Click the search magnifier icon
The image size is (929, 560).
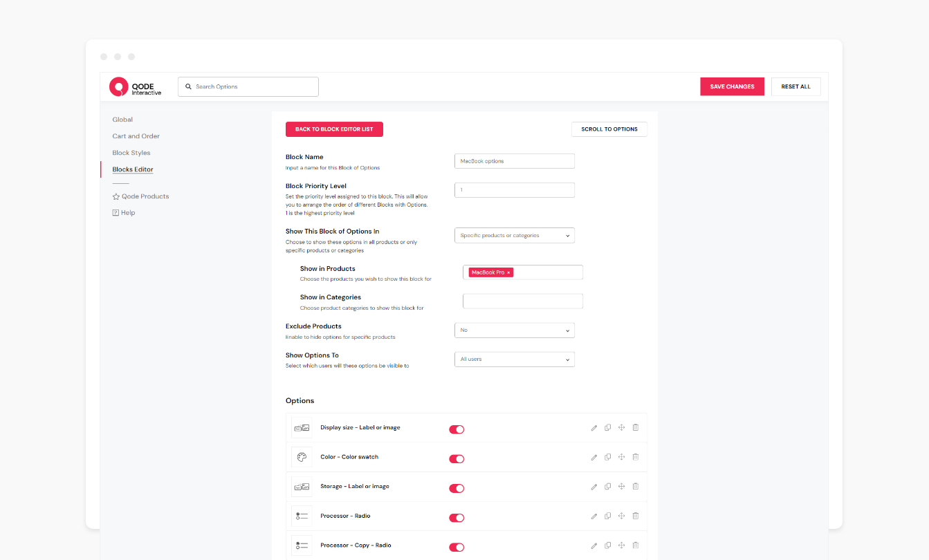tap(188, 86)
